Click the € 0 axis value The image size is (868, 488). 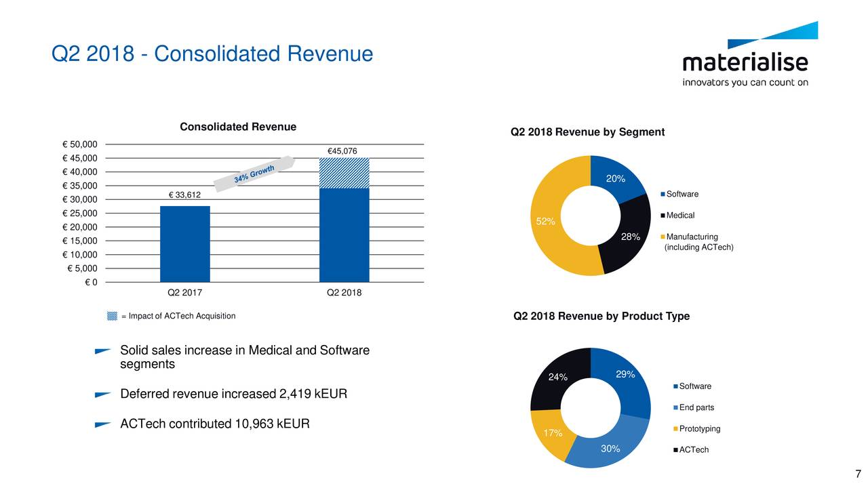click(90, 282)
